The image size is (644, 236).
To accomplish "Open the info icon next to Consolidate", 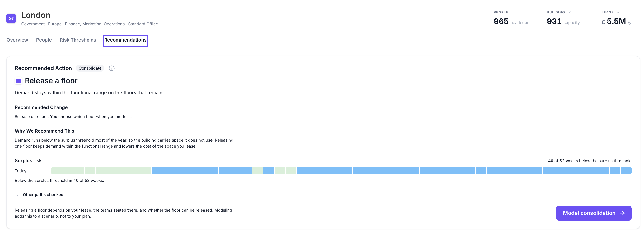I will 112,68.
